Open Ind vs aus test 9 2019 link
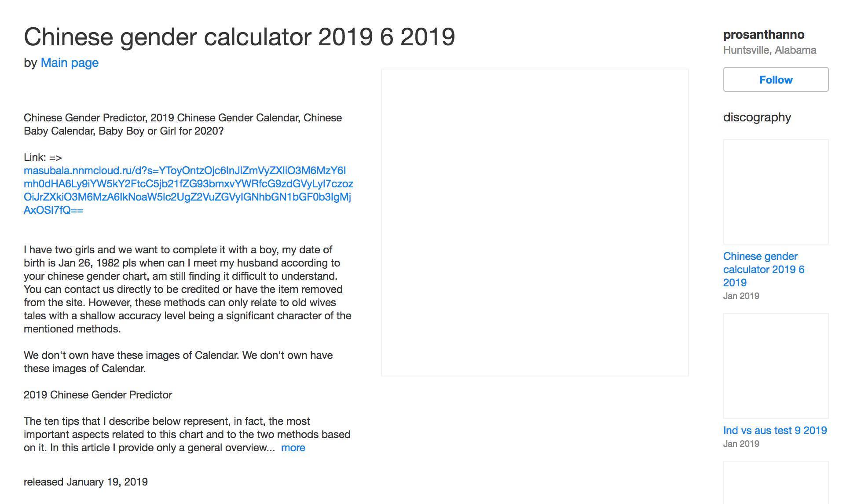850x504 pixels. (x=775, y=430)
